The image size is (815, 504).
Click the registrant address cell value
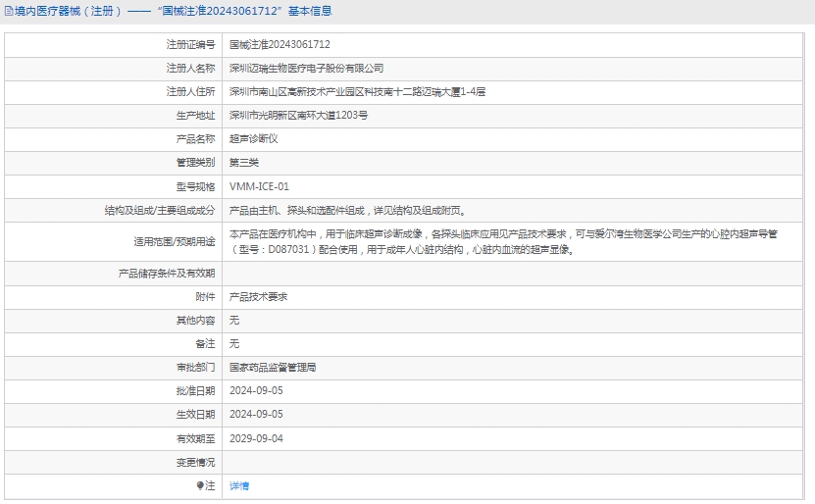coord(357,91)
